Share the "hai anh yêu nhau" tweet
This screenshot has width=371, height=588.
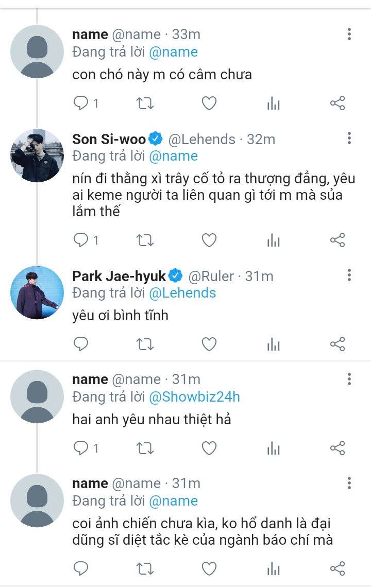[337, 448]
